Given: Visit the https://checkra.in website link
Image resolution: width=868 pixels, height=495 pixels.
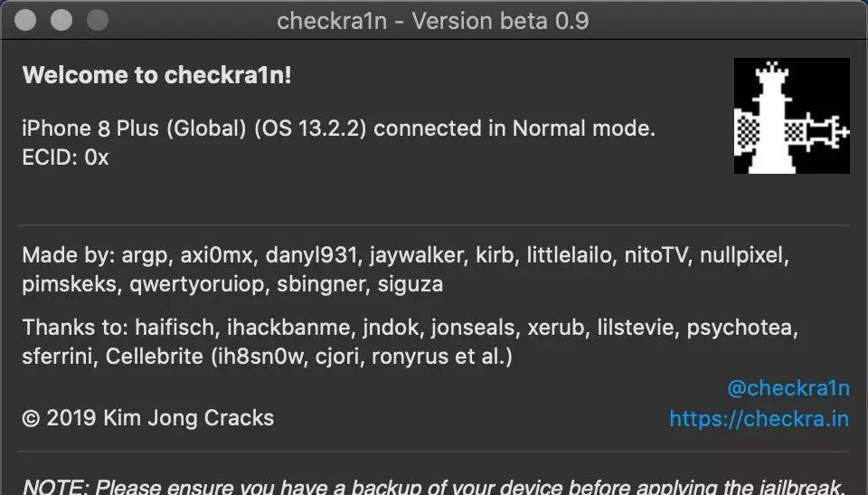Looking at the screenshot, I should [x=759, y=419].
